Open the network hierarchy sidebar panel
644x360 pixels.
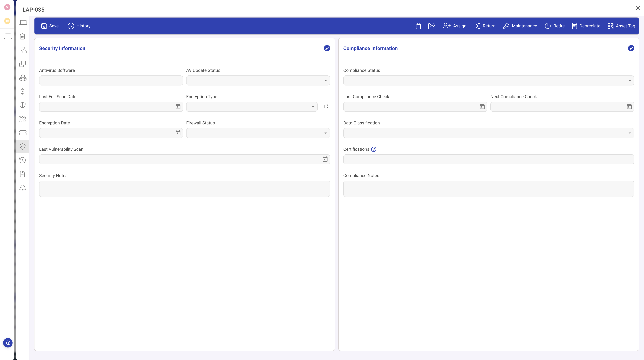pyautogui.click(x=23, y=50)
